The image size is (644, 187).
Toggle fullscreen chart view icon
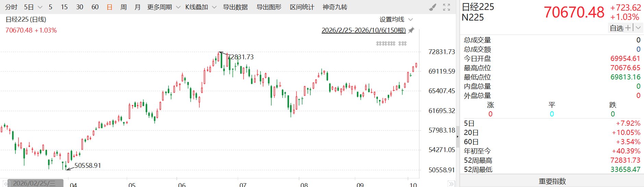446,7
